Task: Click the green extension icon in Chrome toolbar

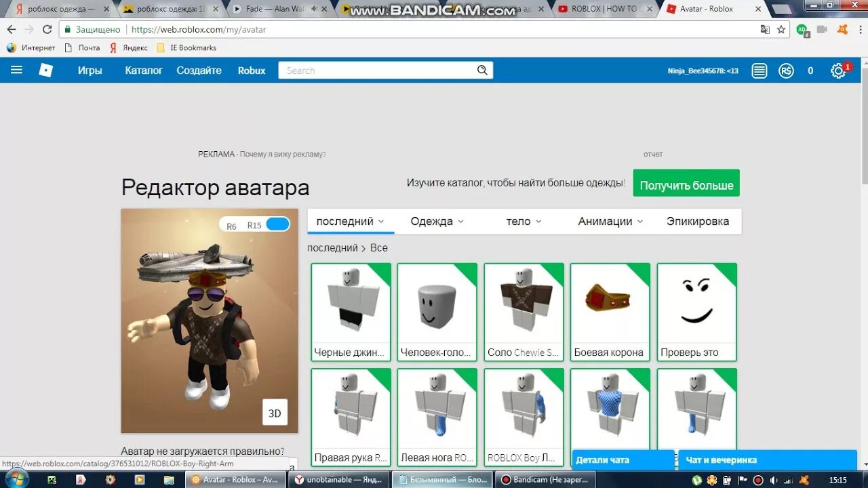Action: 802,30
